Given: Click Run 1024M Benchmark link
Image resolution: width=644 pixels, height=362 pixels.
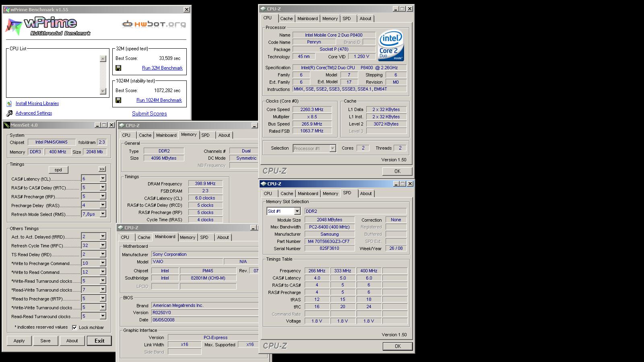Looking at the screenshot, I should tap(159, 100).
